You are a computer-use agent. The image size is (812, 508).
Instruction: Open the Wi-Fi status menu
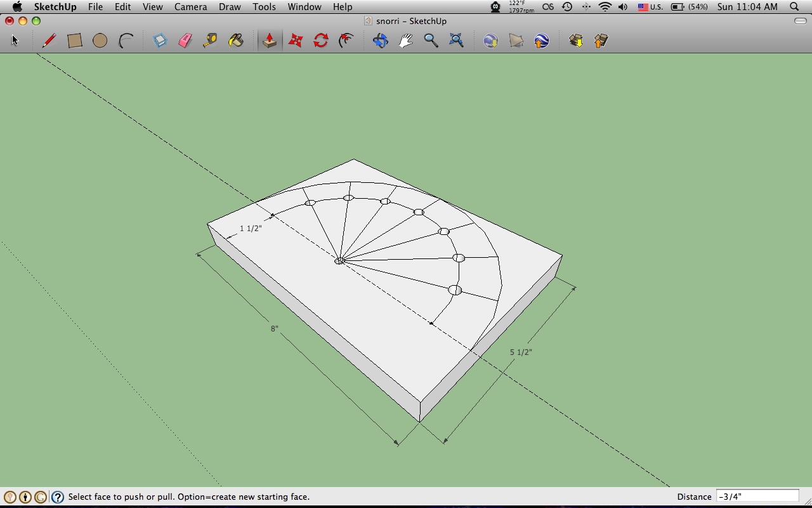tap(605, 7)
